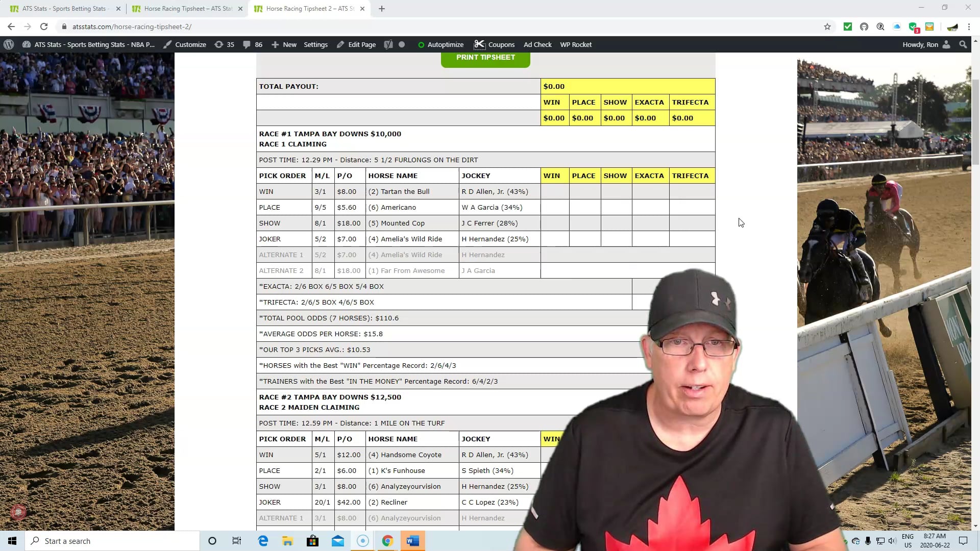
Task: Click the Windows taskbar search box
Action: click(112, 541)
